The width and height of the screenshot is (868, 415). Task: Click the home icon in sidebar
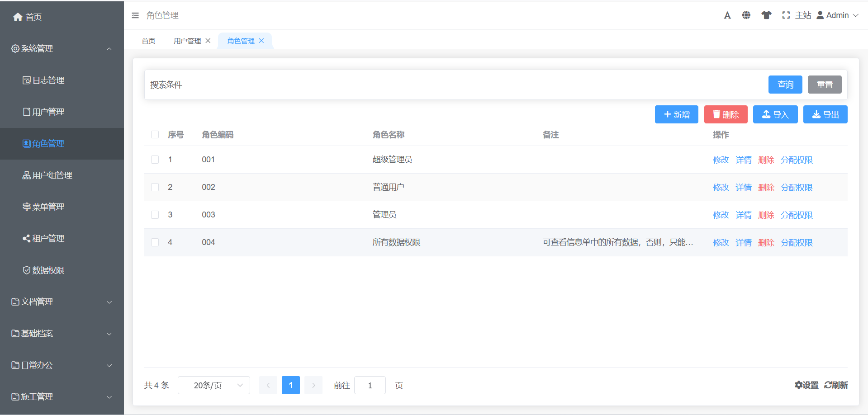[18, 17]
